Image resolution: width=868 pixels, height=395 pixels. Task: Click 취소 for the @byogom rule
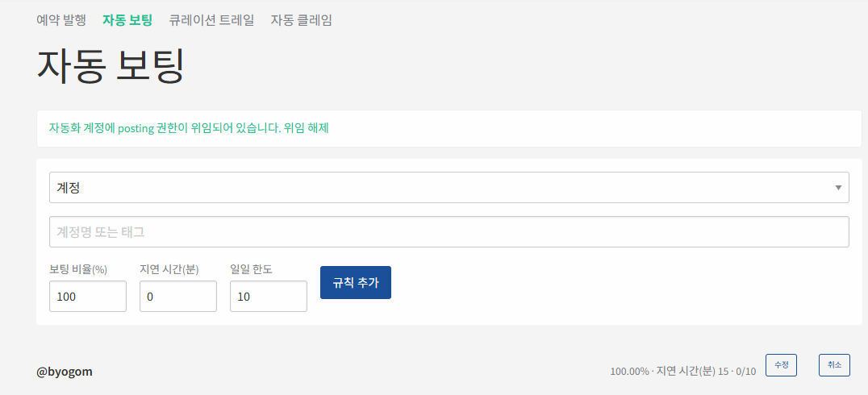[x=834, y=365]
